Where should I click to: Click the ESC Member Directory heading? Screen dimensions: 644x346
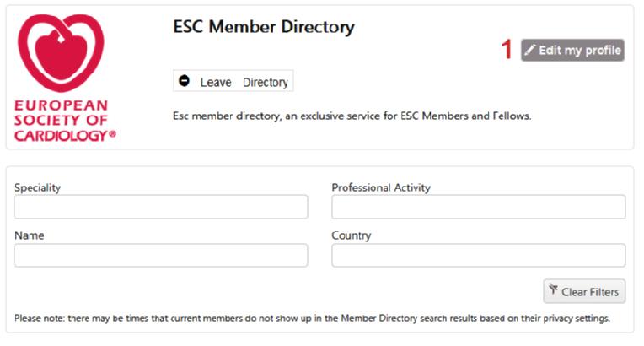pos(264,27)
